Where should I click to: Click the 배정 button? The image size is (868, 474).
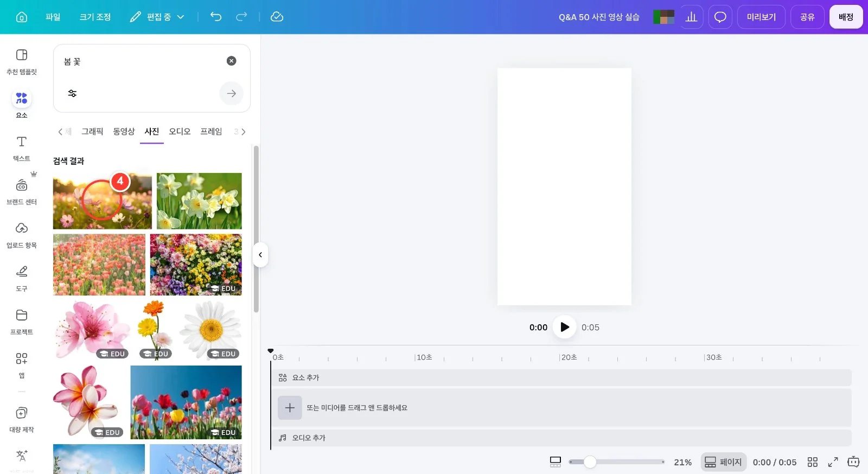[846, 17]
